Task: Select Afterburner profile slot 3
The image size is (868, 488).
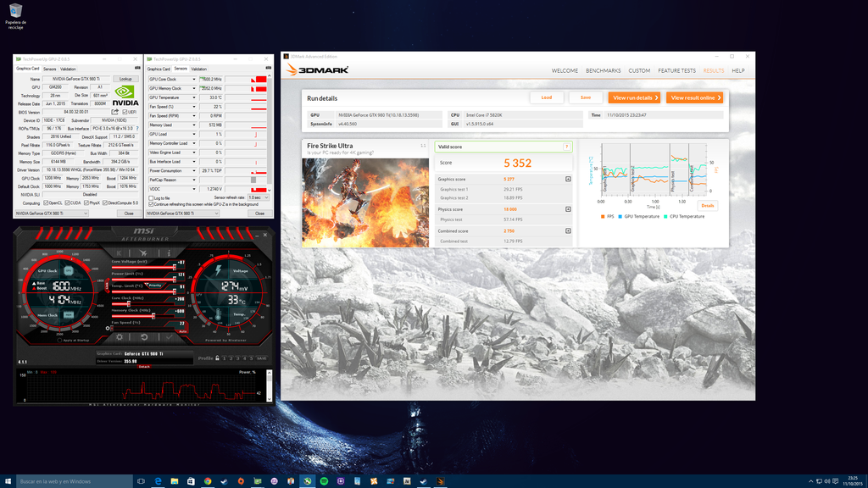Action: [x=237, y=358]
